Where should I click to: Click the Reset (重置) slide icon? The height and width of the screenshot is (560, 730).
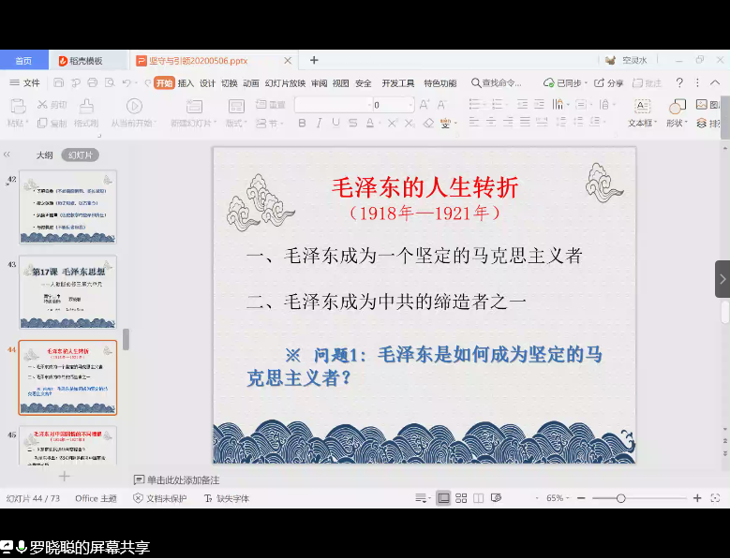point(261,105)
